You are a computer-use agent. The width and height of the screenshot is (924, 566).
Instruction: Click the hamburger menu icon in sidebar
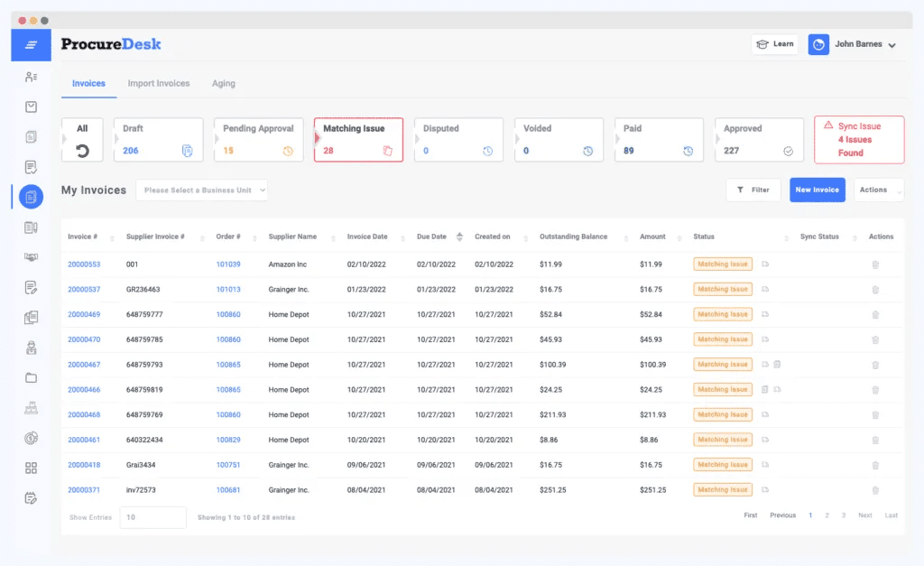click(31, 45)
